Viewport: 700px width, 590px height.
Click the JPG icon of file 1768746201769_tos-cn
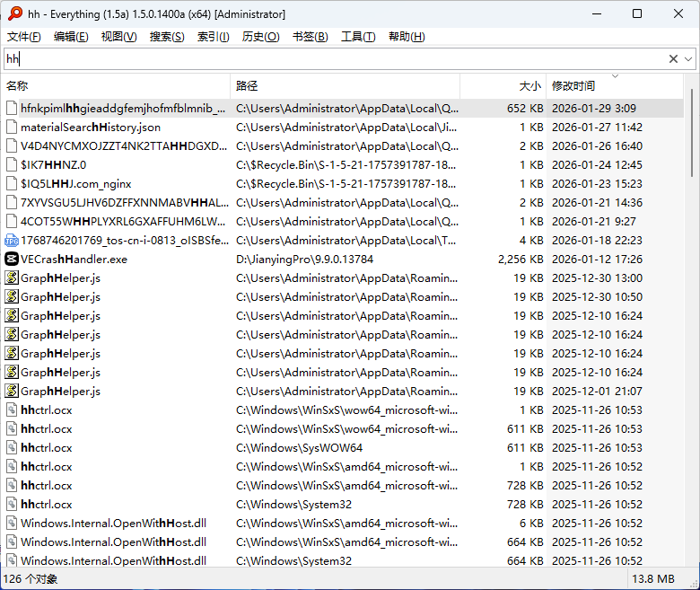(12, 240)
